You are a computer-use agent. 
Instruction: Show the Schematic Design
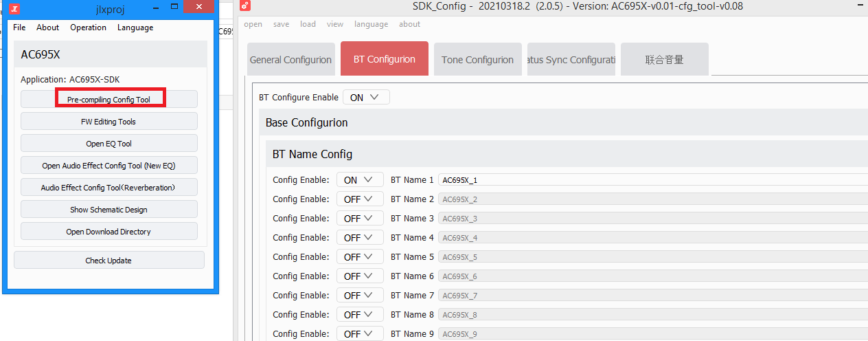(x=109, y=210)
